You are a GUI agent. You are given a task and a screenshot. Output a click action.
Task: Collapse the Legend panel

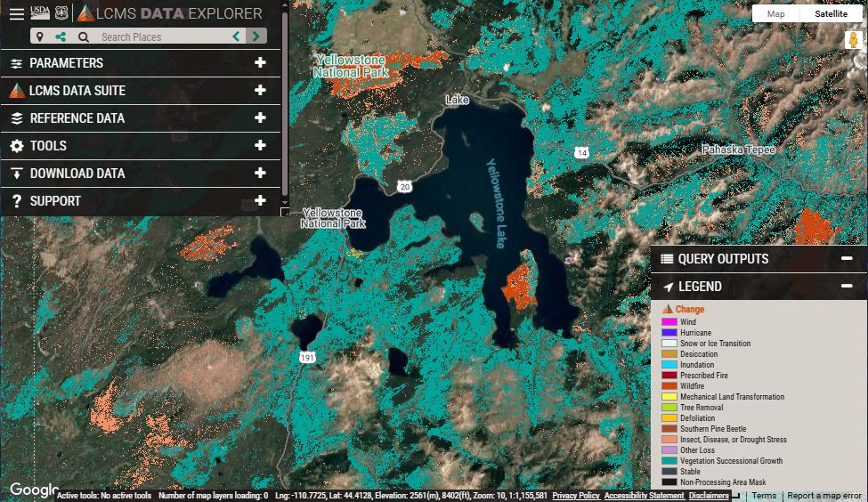coord(847,287)
